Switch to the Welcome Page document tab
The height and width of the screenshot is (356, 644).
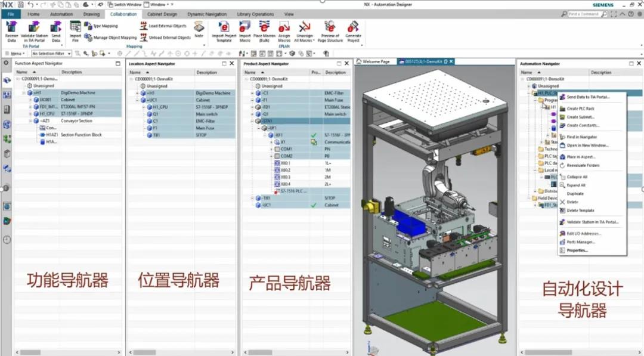(373, 61)
